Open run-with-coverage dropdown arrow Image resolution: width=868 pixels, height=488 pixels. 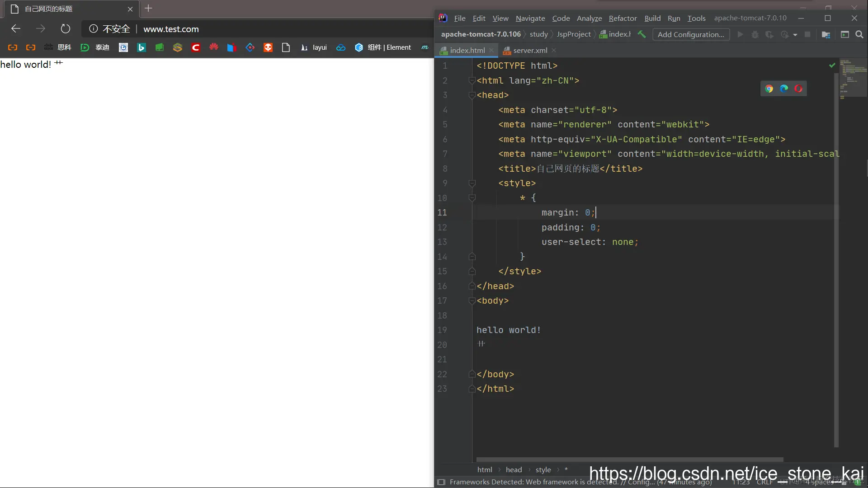tap(795, 35)
